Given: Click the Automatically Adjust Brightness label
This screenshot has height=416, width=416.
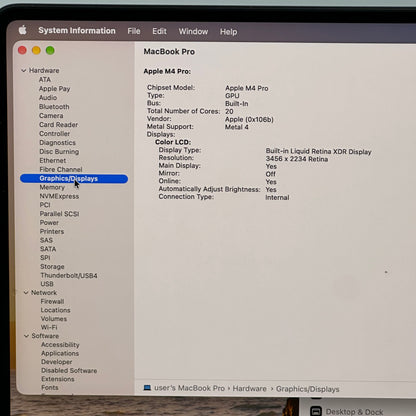Looking at the screenshot, I should 209,189.
